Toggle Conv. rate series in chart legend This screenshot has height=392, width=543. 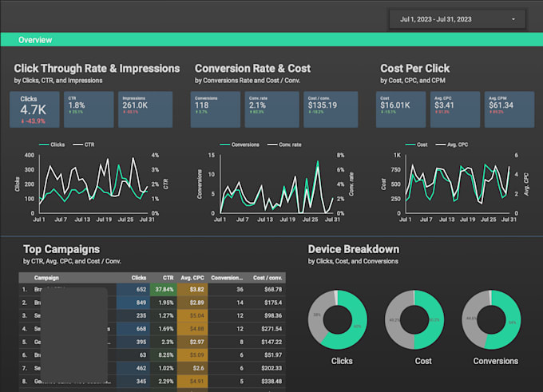282,145
